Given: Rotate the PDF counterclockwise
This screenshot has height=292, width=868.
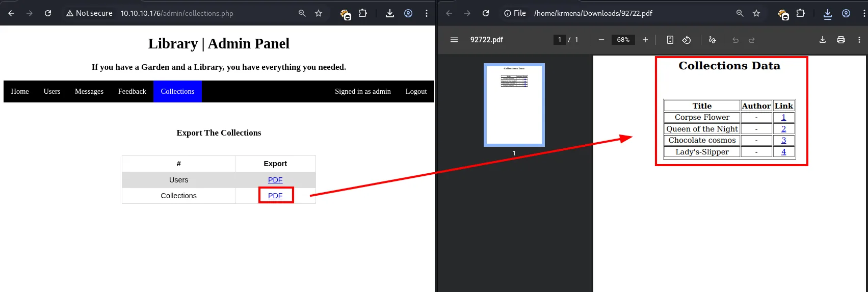Looking at the screenshot, I should coord(687,40).
